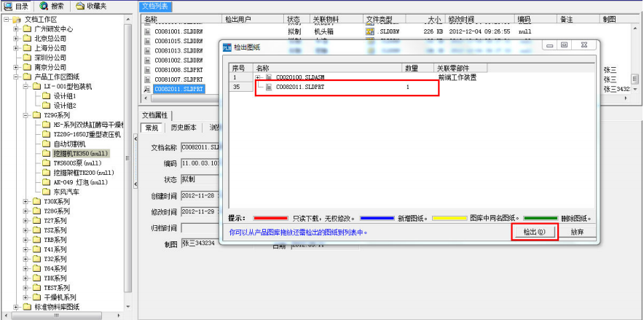Expand the 上海分公司 folder
644x320 pixels.
(16, 48)
